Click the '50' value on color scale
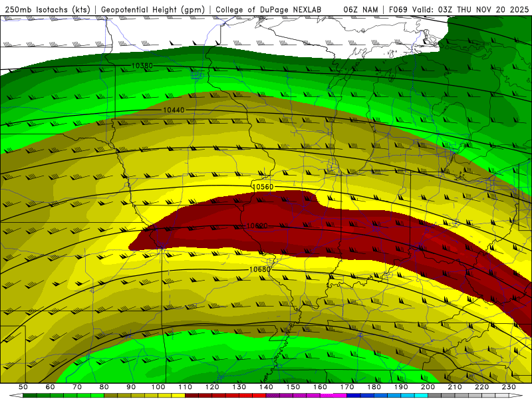This screenshot has width=532, height=399. pos(23,387)
